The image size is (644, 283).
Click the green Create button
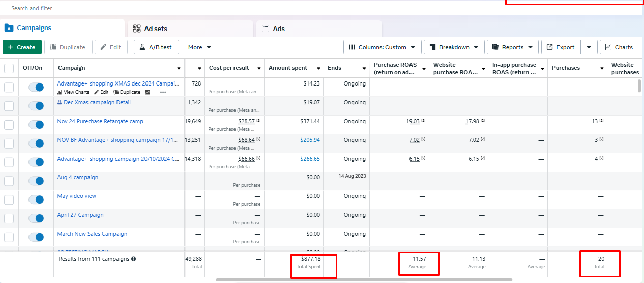click(x=22, y=47)
